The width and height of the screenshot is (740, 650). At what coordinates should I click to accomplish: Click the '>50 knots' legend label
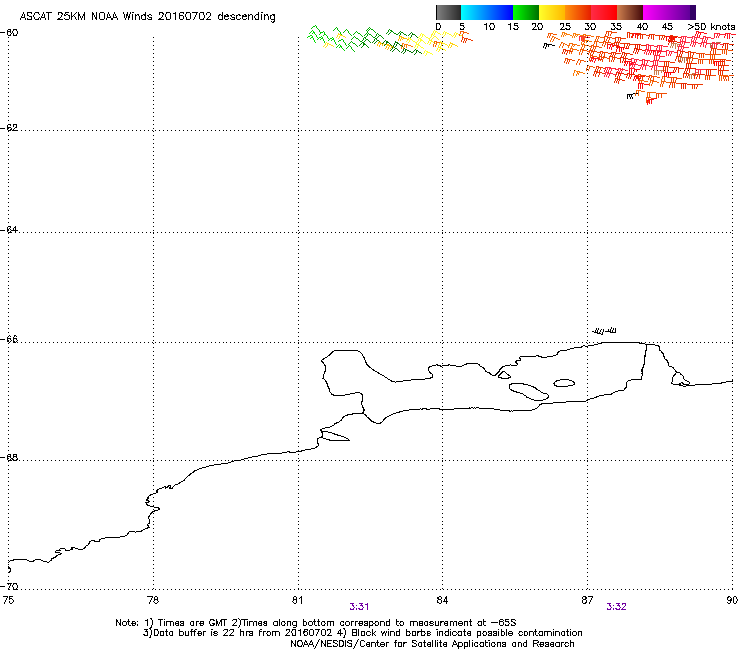[x=711, y=27]
